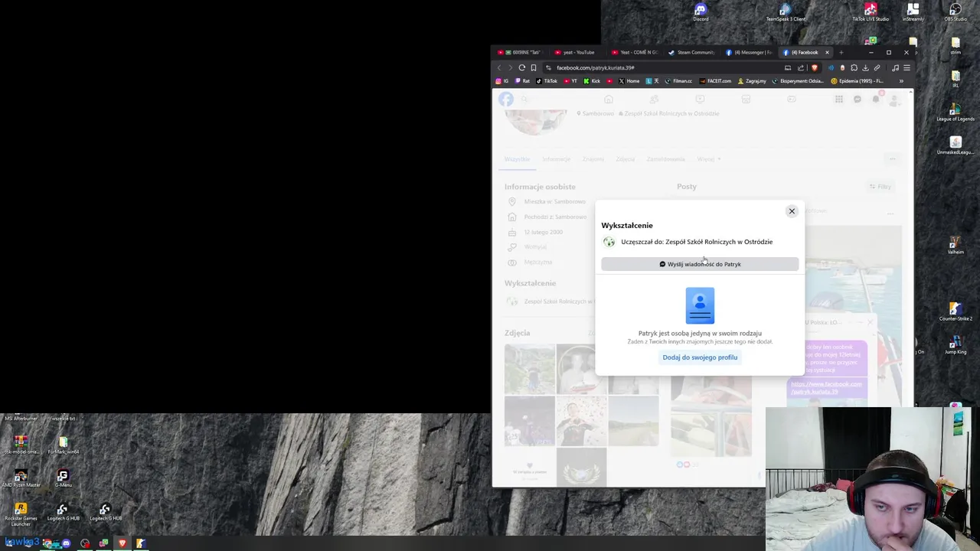Click Counter-Strike icon in the taskbar
980x551 pixels.
(x=141, y=543)
